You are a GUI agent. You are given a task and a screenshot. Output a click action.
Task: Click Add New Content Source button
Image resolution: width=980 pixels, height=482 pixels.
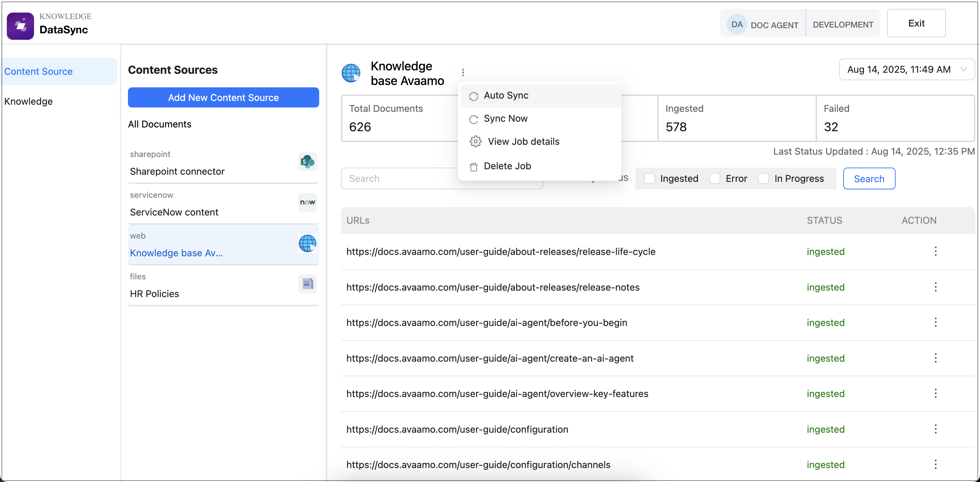point(223,98)
